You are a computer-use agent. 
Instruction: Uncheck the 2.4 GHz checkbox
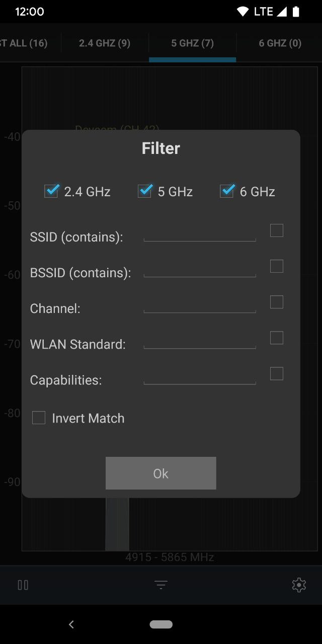(x=51, y=191)
